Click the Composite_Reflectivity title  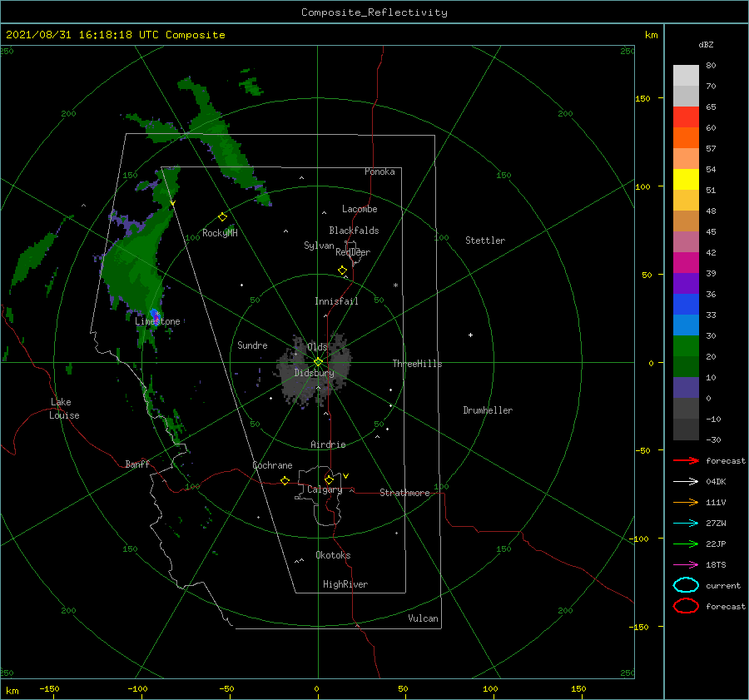tap(374, 12)
